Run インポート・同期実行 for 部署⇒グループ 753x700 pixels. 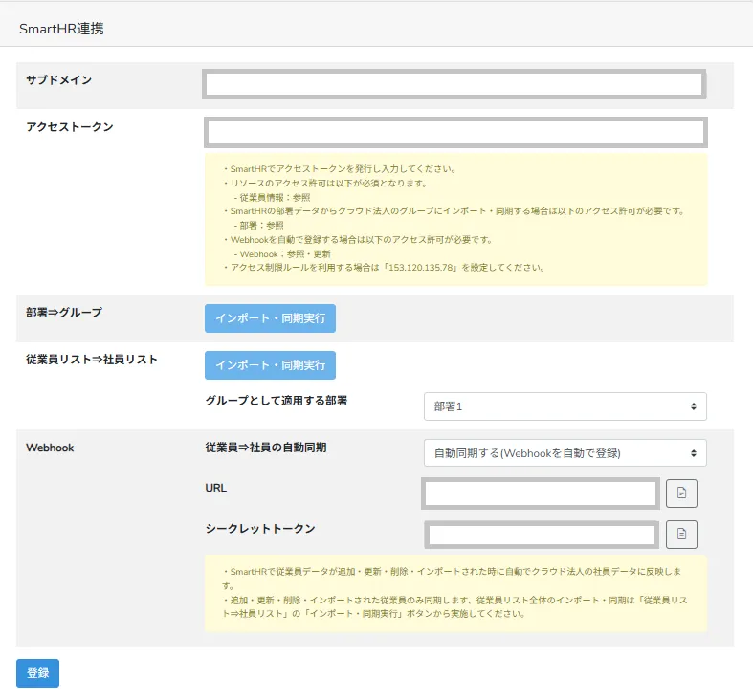pos(270,317)
